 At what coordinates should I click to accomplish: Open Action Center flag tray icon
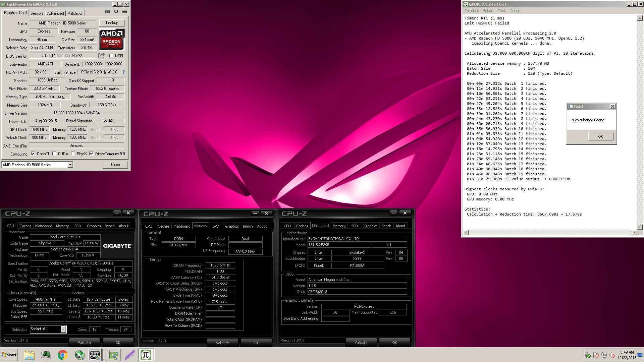[x=596, y=355]
